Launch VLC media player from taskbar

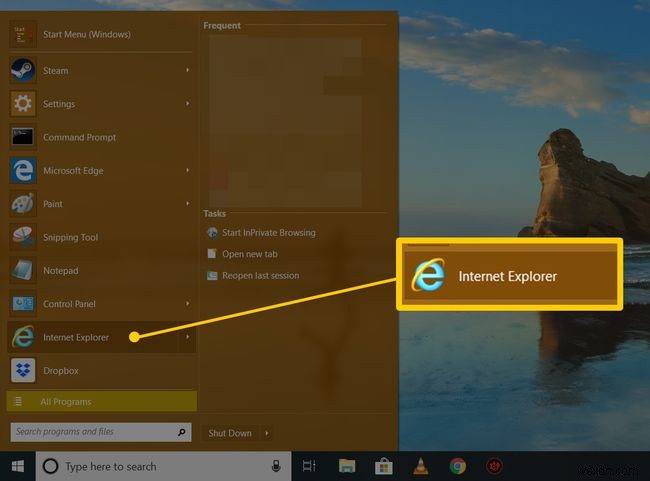(421, 466)
